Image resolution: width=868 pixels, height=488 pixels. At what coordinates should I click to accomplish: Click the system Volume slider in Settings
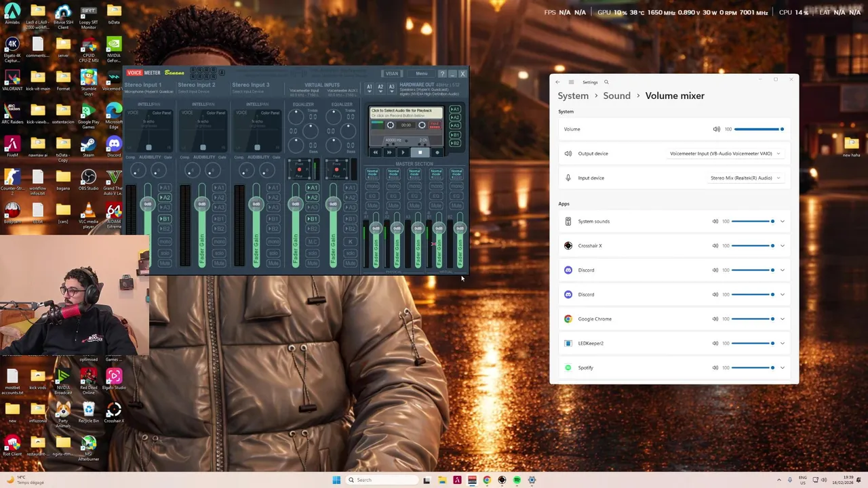pyautogui.click(x=759, y=129)
